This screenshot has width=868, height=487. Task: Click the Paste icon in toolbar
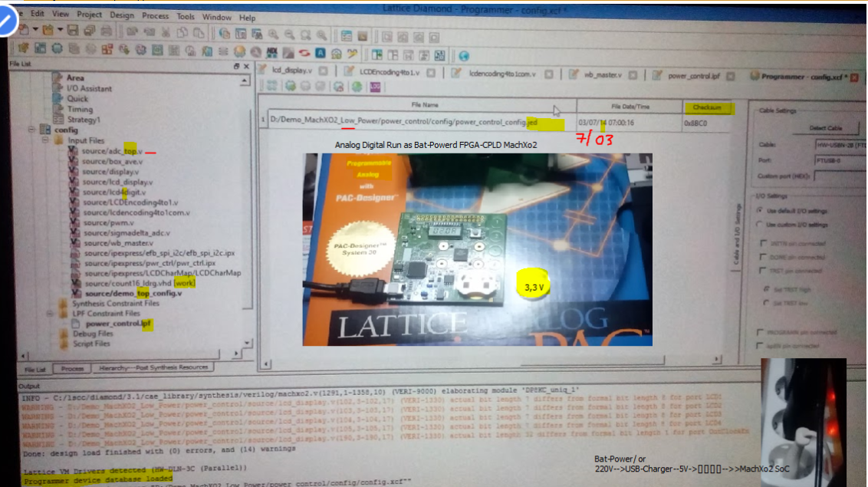tap(198, 33)
